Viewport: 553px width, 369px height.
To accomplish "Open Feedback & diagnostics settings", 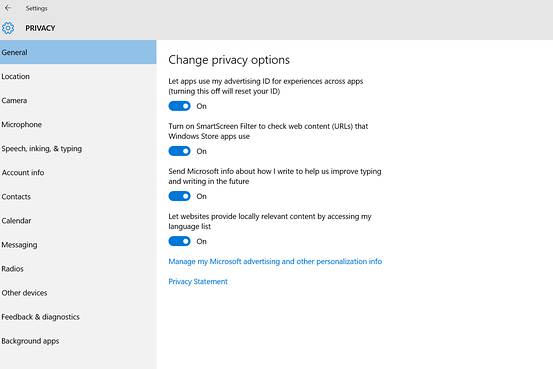I will tap(78, 317).
